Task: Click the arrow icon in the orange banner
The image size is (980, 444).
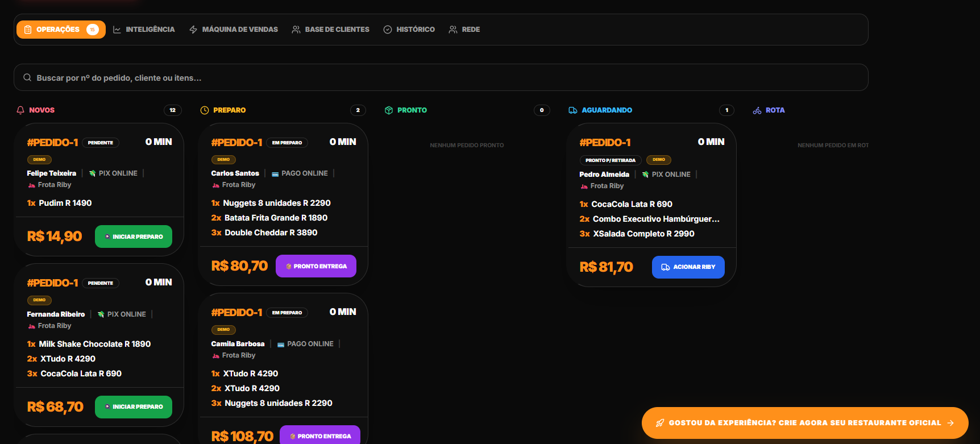Action: (x=950, y=423)
